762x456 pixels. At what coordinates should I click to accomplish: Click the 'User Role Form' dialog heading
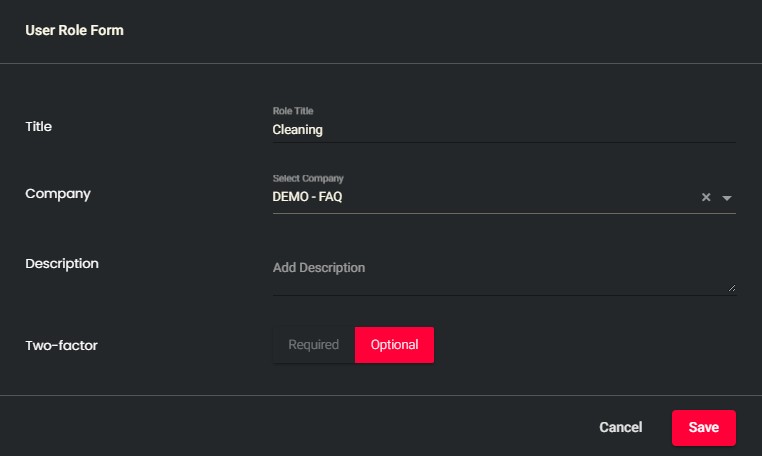[x=74, y=30]
